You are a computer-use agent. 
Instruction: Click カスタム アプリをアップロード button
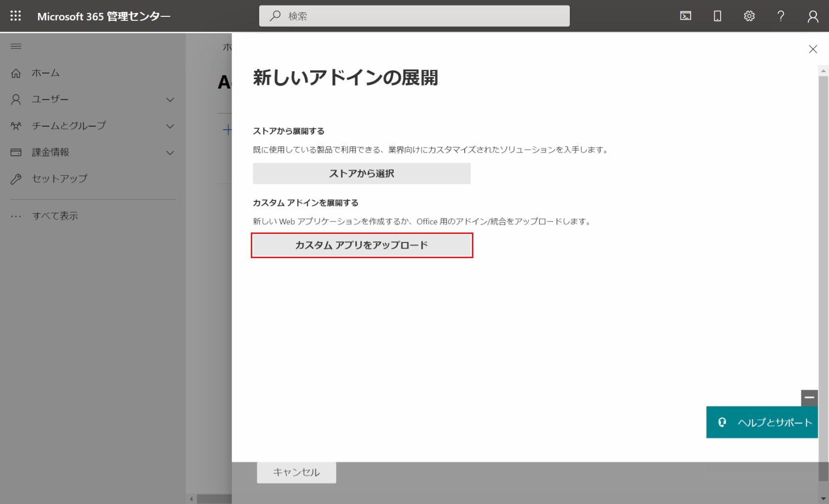coord(362,245)
